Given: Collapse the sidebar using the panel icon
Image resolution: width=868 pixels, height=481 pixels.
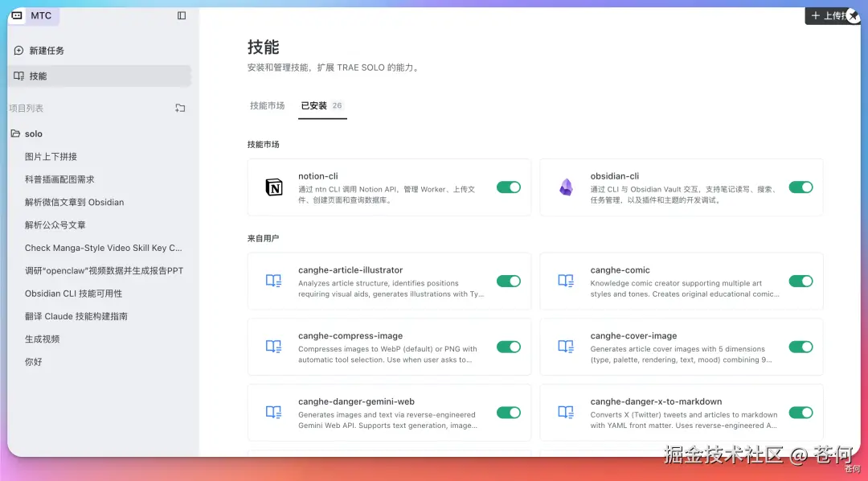Looking at the screenshot, I should coord(182,15).
